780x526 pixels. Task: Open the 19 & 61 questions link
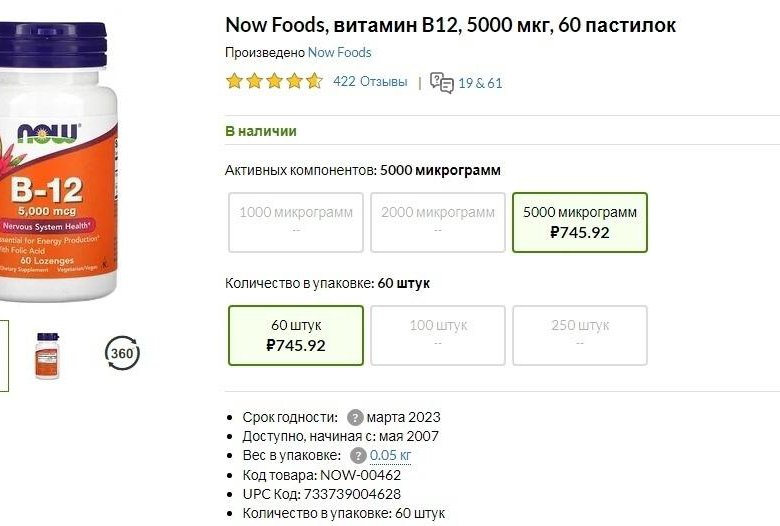(480, 83)
